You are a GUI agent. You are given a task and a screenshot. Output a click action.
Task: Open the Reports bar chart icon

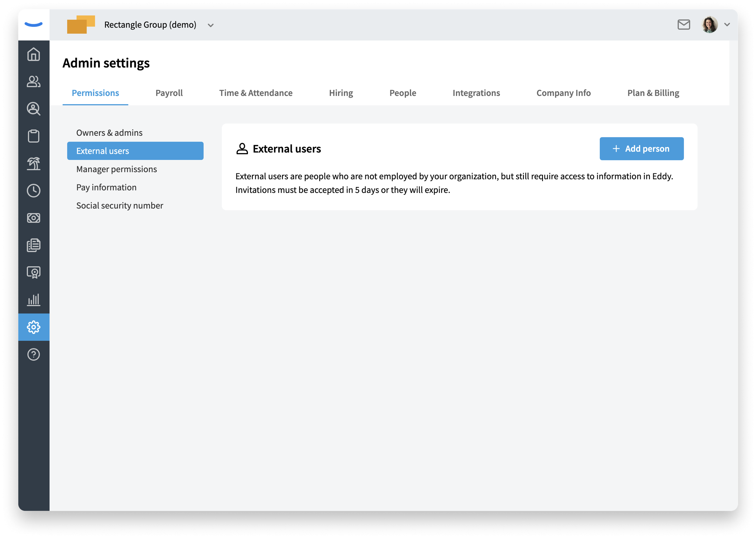pyautogui.click(x=33, y=300)
